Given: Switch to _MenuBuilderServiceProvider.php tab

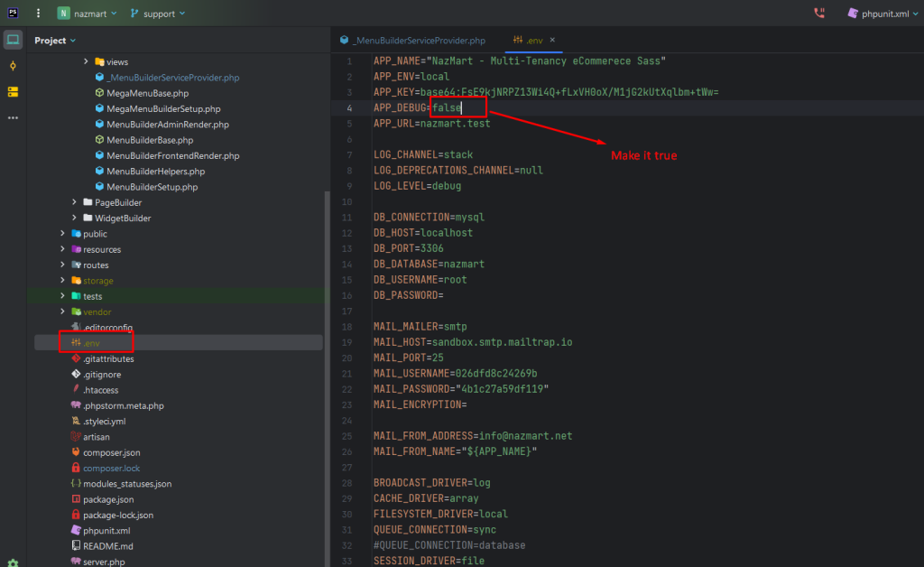Looking at the screenshot, I should 413,40.
